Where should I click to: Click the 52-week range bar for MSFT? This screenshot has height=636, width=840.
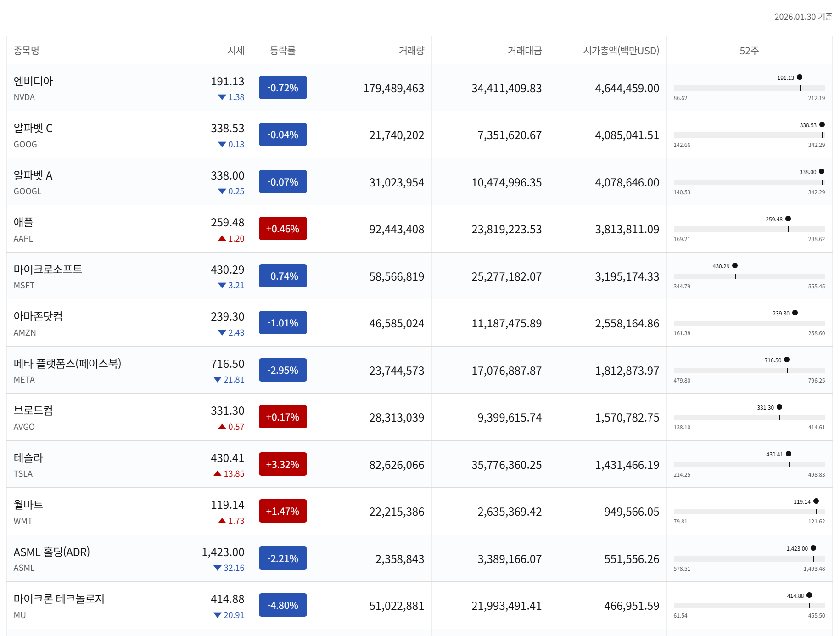749,276
